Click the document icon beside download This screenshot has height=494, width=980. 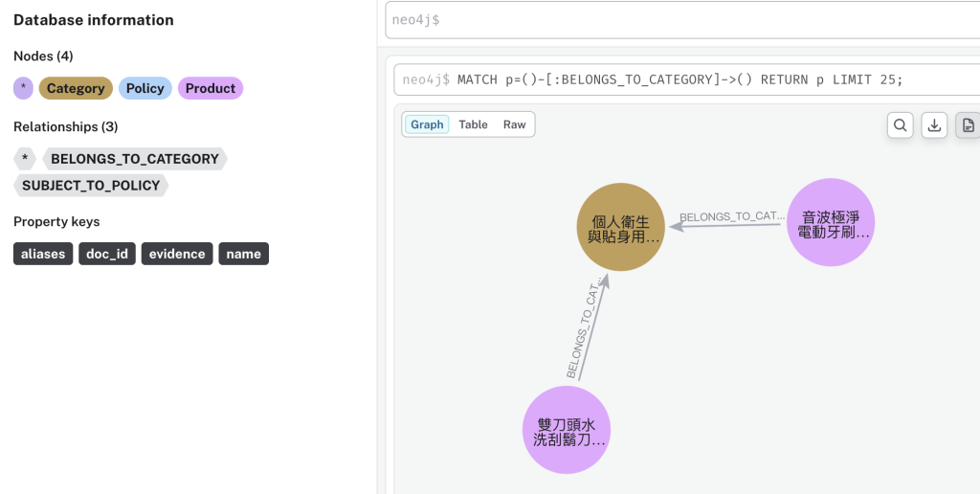click(968, 125)
